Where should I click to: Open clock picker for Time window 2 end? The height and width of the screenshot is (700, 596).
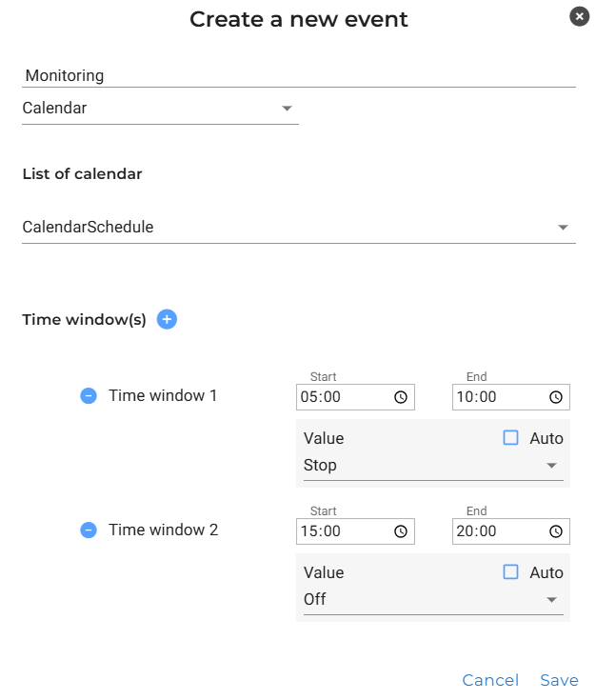click(556, 531)
